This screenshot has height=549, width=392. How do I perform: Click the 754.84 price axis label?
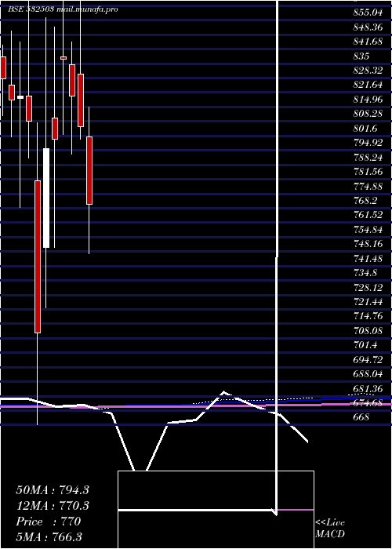[368, 229]
